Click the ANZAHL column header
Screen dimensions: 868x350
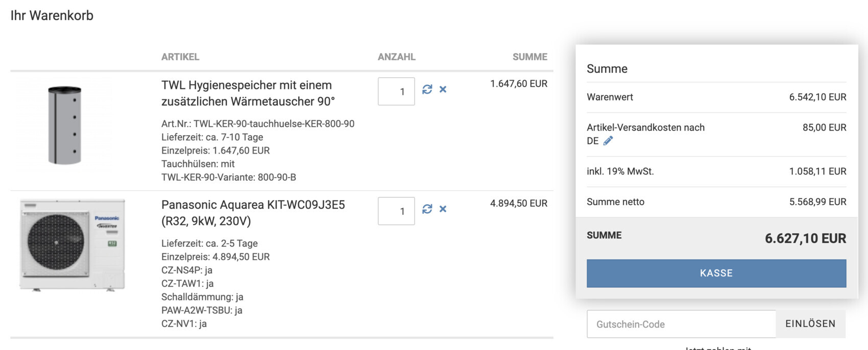click(396, 57)
